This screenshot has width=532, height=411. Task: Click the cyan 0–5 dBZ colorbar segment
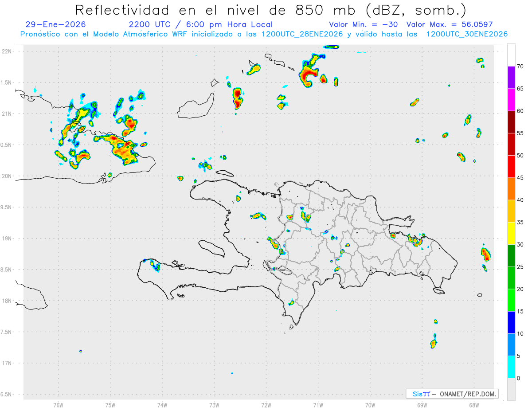pyautogui.click(x=511, y=367)
